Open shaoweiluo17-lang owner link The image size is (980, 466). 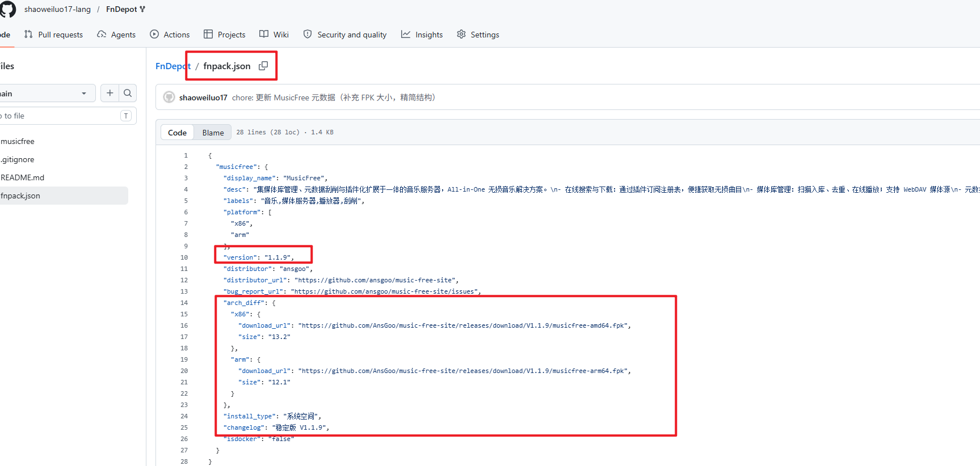(57, 9)
